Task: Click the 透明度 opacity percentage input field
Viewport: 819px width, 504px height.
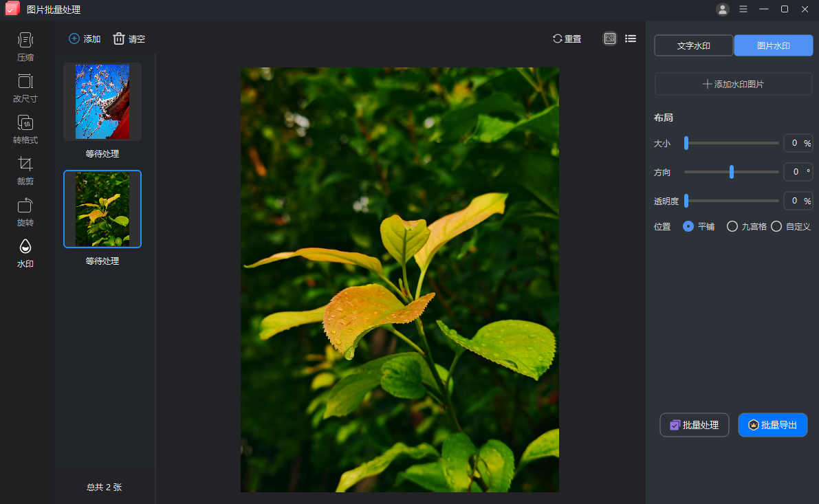Action: 794,201
